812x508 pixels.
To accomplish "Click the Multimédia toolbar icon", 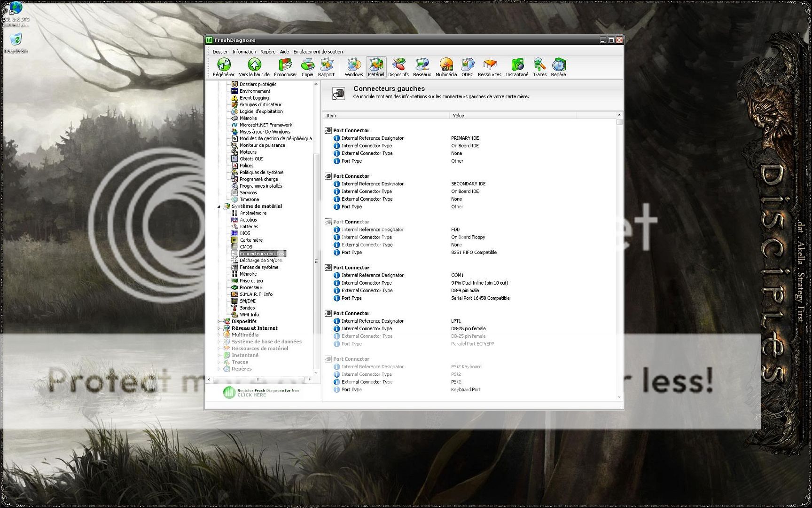I will click(446, 67).
